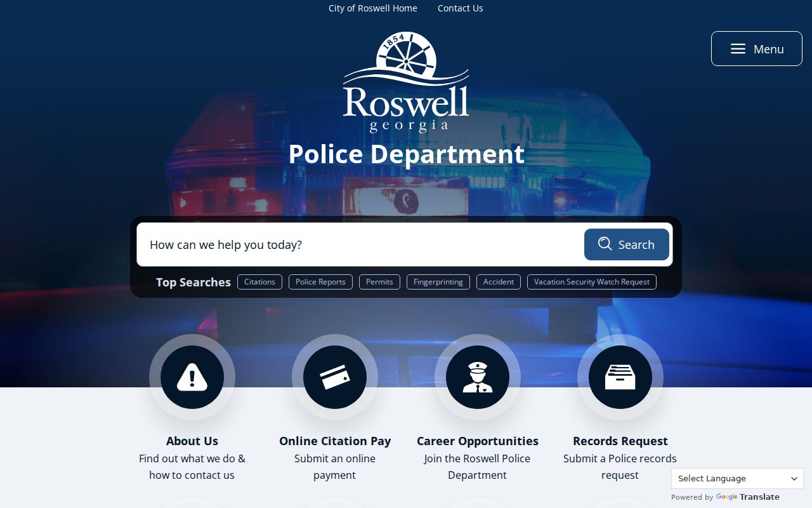Screen dimensions: 812x508
Task: Click 'Find out what we do & how to contact us' text
Action: (192, 467)
